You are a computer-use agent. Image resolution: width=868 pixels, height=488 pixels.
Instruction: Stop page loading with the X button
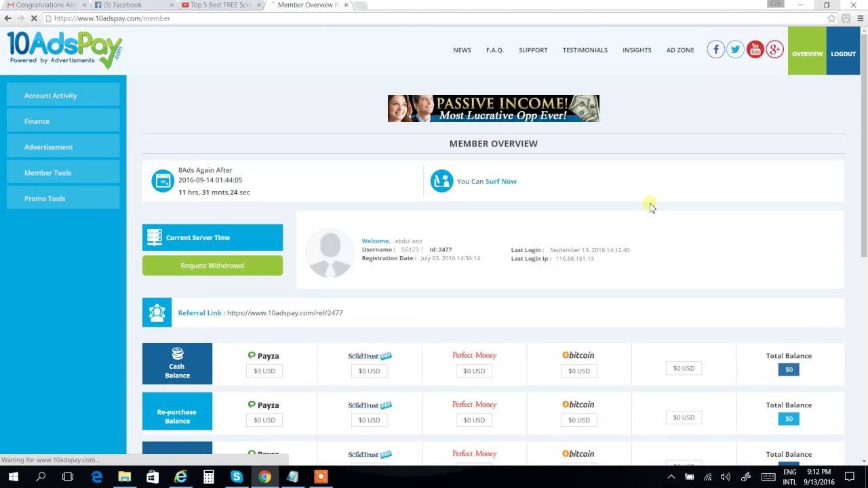pyautogui.click(x=34, y=18)
